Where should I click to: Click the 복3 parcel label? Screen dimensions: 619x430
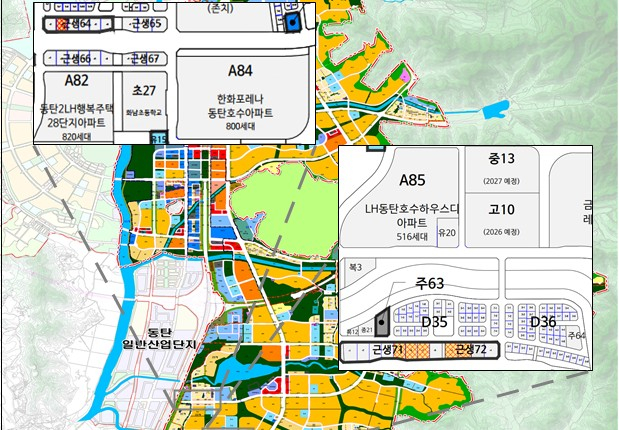(x=355, y=267)
